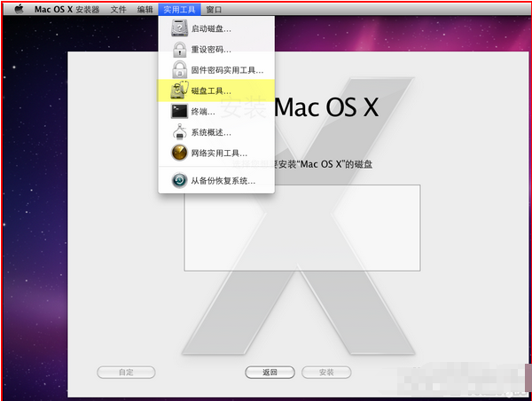The image size is (532, 401).
Task: Click the 返回 button
Action: [x=270, y=372]
